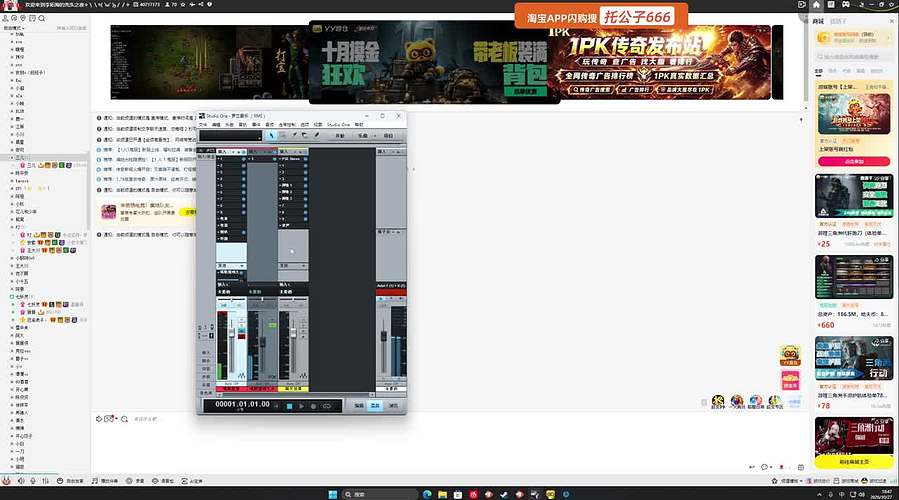Open the pink gift box floating icon

tap(790, 380)
